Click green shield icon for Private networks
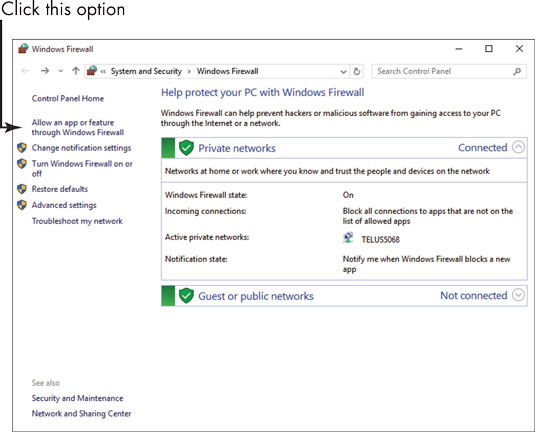The image size is (535, 432). (x=186, y=148)
